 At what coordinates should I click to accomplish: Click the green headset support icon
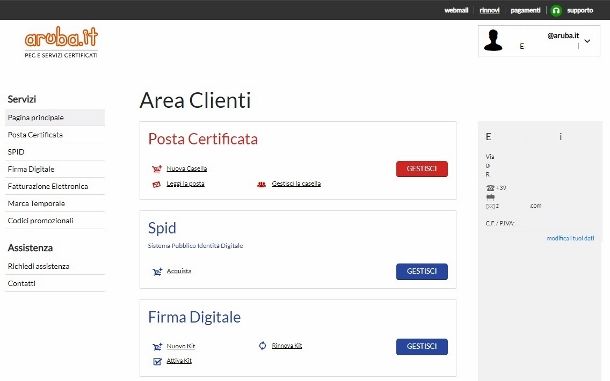pyautogui.click(x=556, y=11)
